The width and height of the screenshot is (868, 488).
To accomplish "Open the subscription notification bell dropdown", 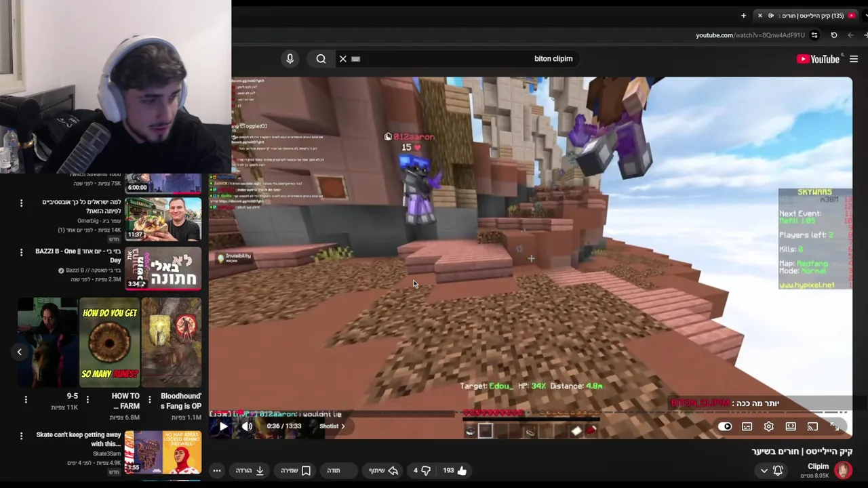I will [x=772, y=470].
